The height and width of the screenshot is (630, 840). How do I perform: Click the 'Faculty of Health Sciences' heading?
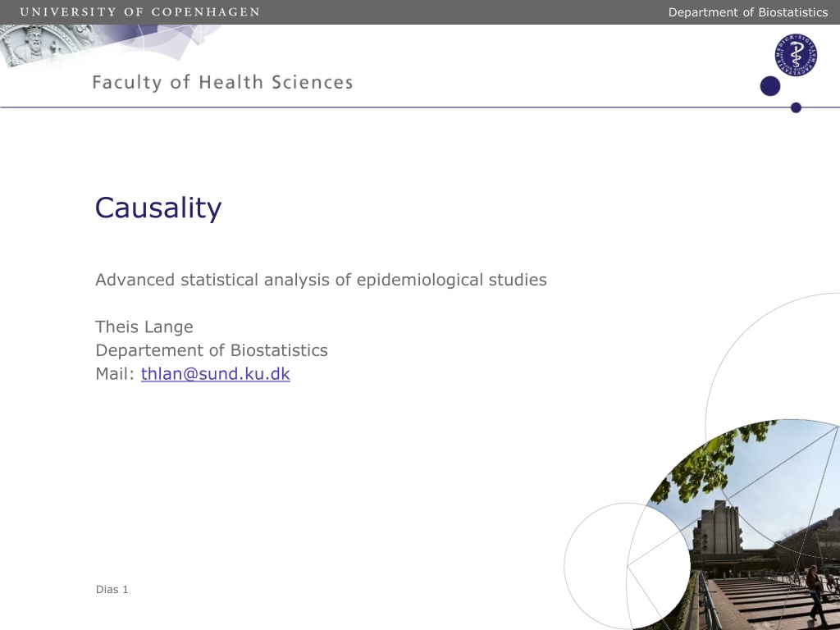click(222, 83)
